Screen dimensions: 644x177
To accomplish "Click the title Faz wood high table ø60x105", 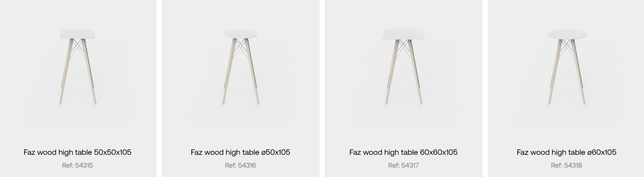I will (x=567, y=152).
